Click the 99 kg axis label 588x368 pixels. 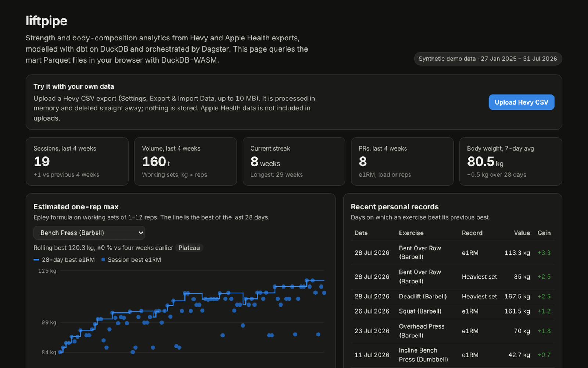pos(49,322)
